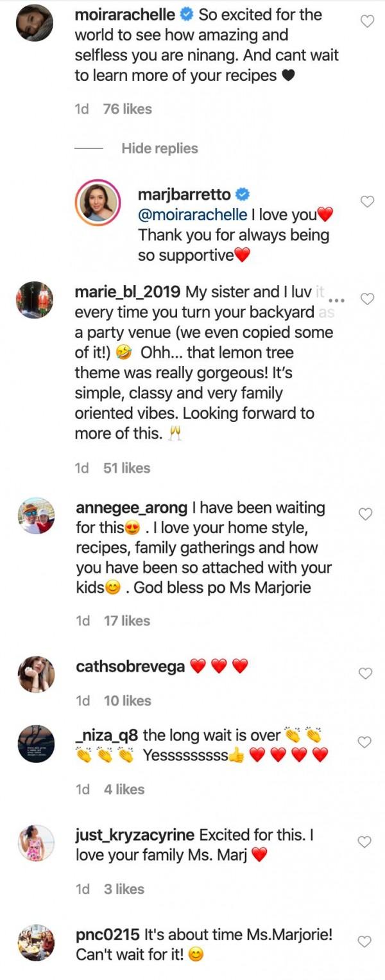Viewport: 385px width, 980px height.
Task: Like moirarachelle's comment with the heart
Action: [x=367, y=22]
